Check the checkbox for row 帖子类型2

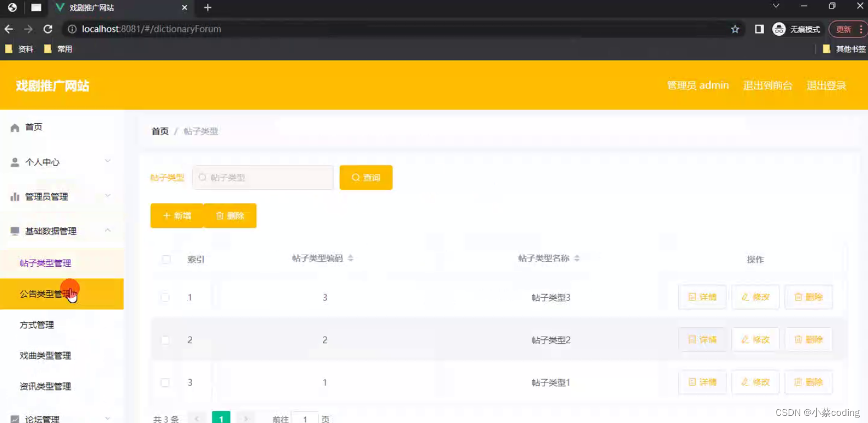click(x=165, y=339)
